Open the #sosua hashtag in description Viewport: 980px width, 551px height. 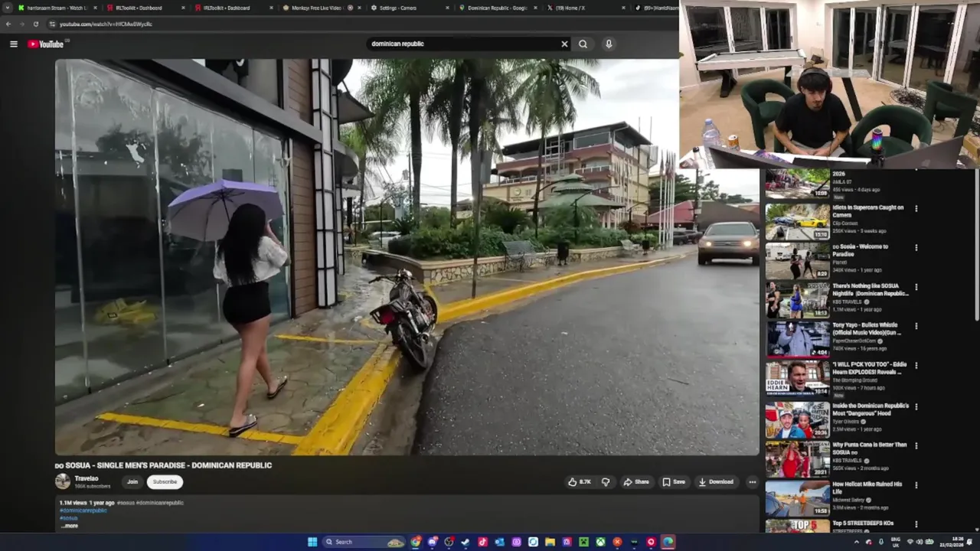[x=69, y=518]
